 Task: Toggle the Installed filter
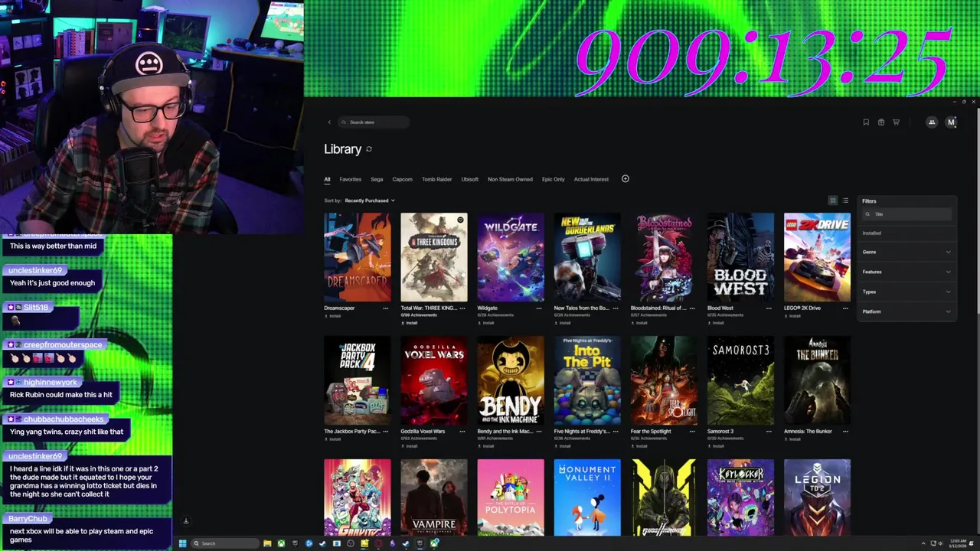tap(872, 233)
